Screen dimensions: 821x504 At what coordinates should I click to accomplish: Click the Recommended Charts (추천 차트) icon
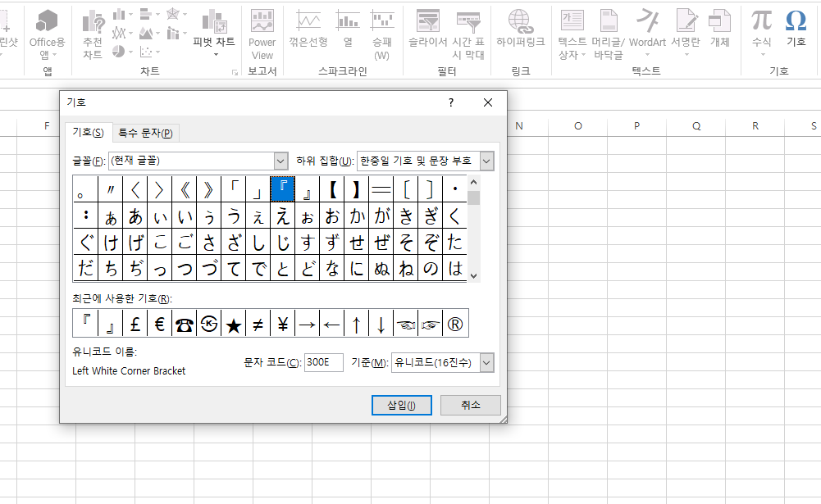point(94,34)
